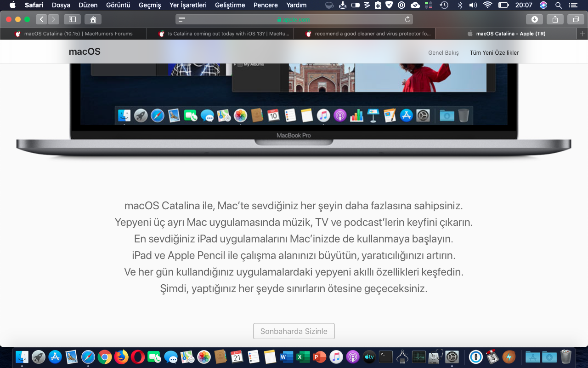588x368 pixels.
Task: Show all tabs overview
Action: 575,19
